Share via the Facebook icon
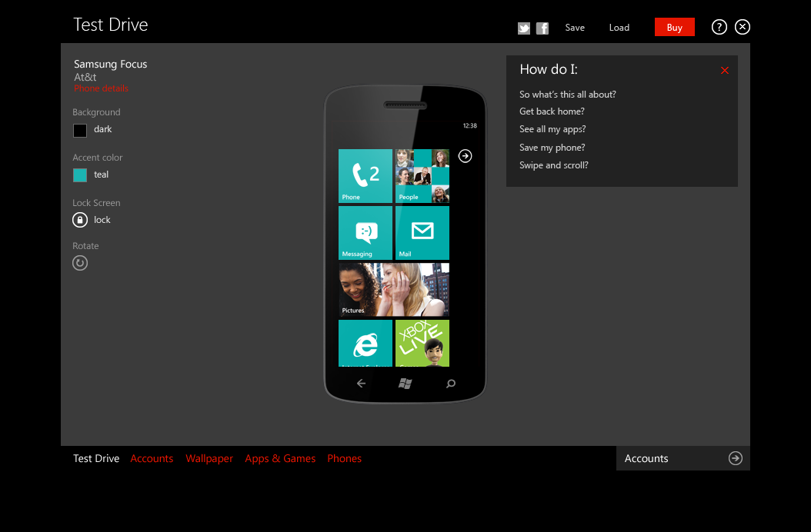 pyautogui.click(x=542, y=28)
